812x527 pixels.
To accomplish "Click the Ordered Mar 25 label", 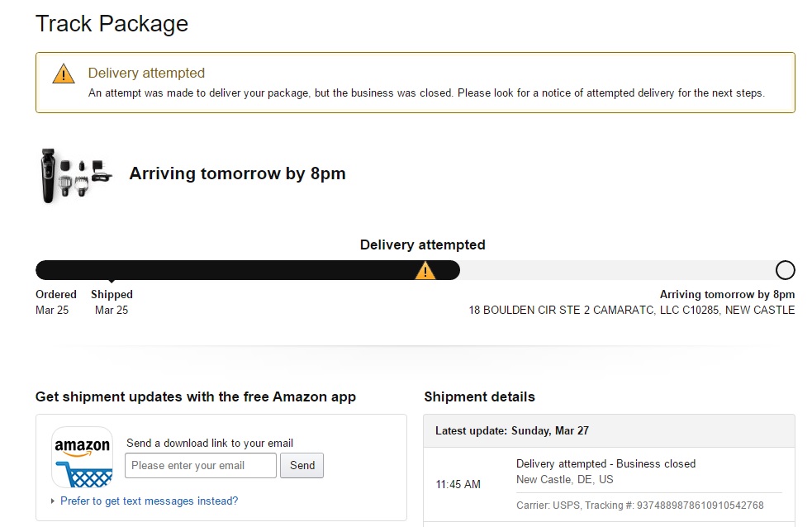I will (55, 301).
